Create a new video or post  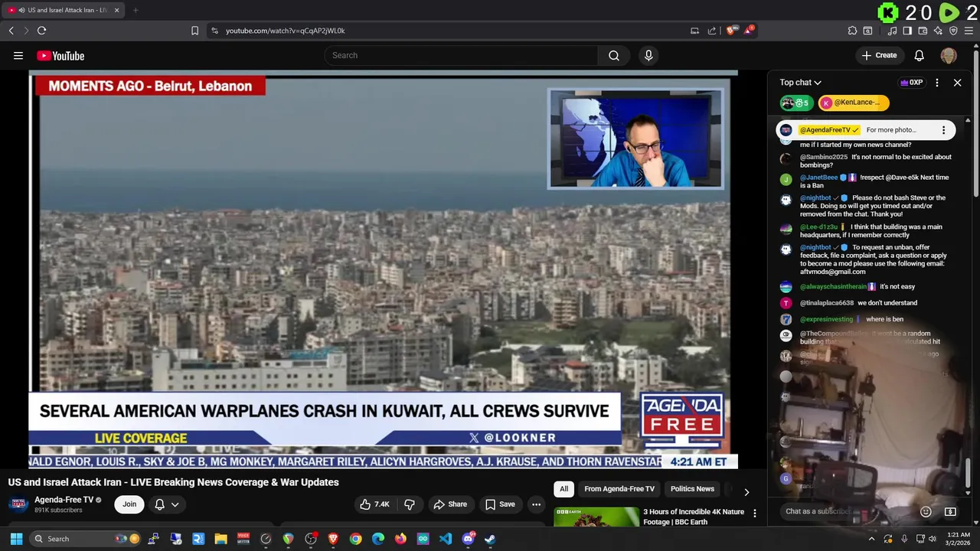pyautogui.click(x=879, y=55)
